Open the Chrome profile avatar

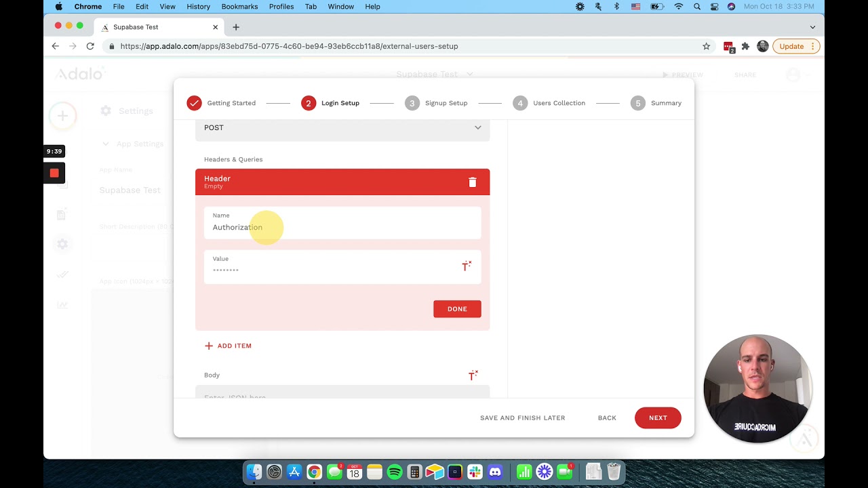(x=763, y=46)
